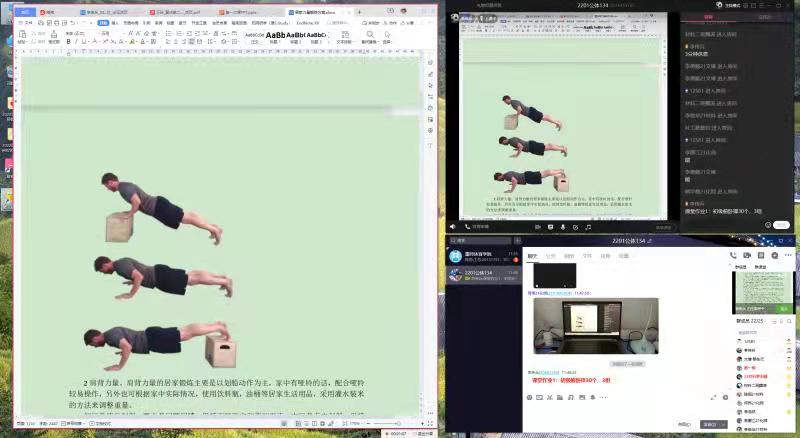Click the plus icon beside QQ search box
This screenshot has height=438, width=800.
[517, 240]
